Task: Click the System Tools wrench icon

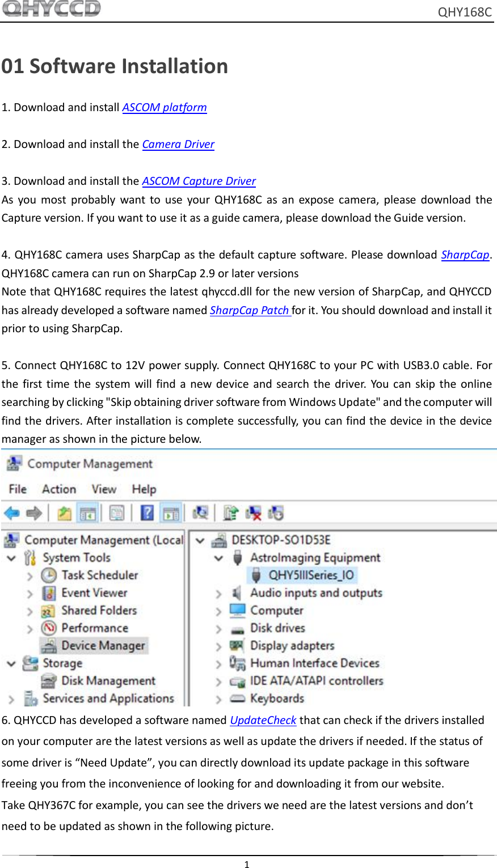Action: (30, 558)
